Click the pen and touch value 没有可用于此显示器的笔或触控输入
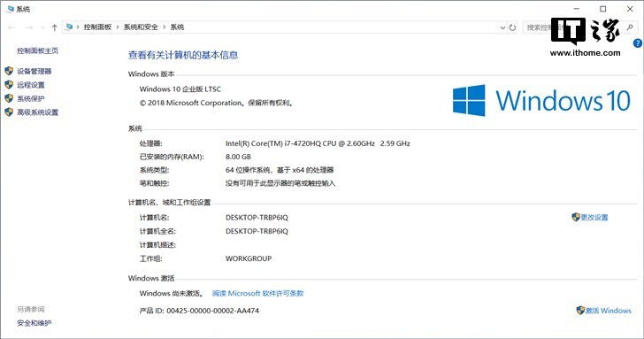This screenshot has height=339, width=644. point(280,183)
